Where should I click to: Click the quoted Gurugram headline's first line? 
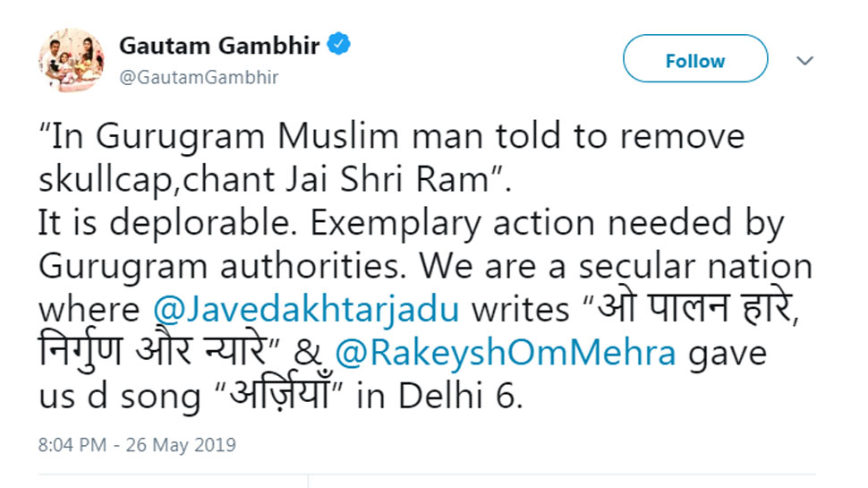pos(392,137)
